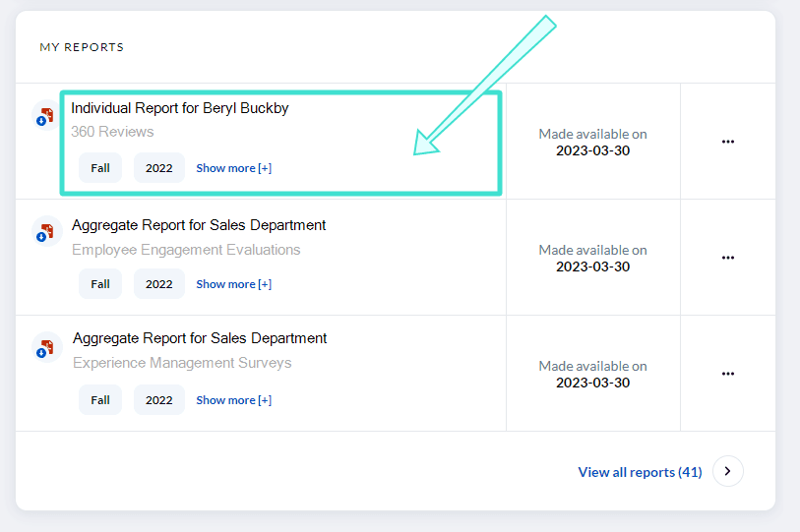Image resolution: width=800 pixels, height=532 pixels.
Task: Click the 2023-03-30 date in Beryl Buckby row
Action: pos(592,151)
